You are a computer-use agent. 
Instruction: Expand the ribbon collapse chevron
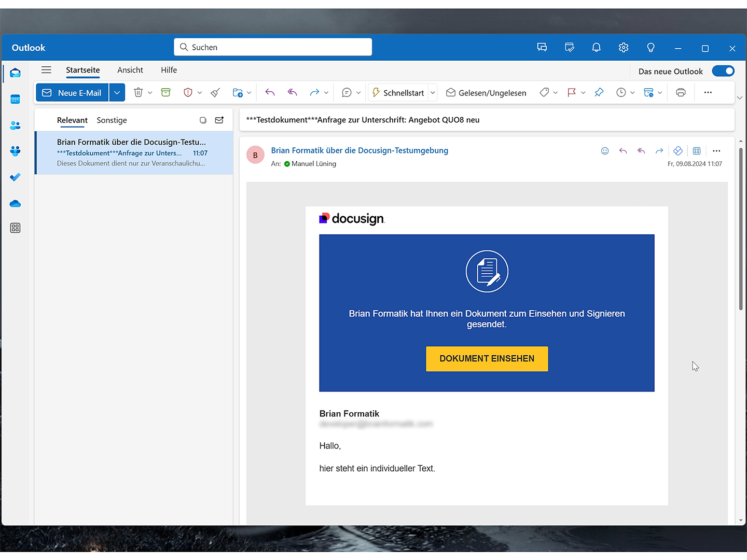(x=740, y=97)
